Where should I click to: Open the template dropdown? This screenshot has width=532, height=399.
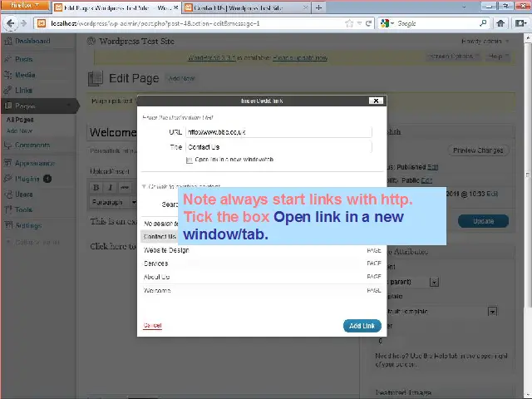click(492, 311)
